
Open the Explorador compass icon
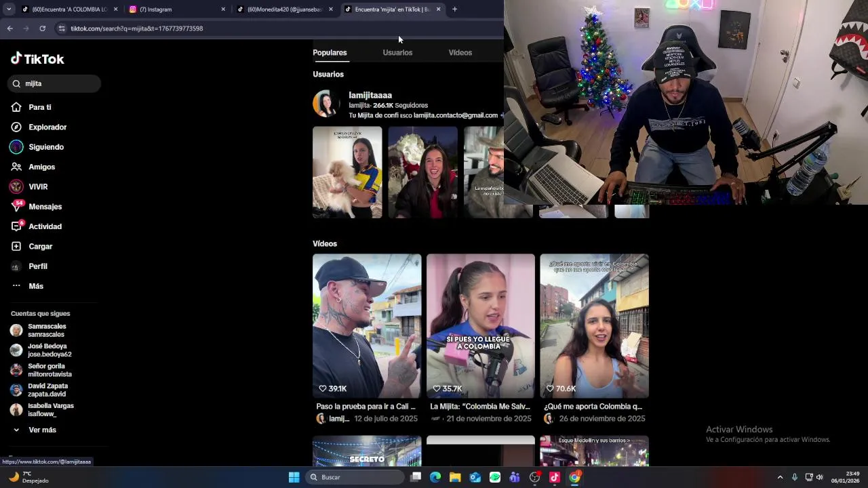pos(16,127)
